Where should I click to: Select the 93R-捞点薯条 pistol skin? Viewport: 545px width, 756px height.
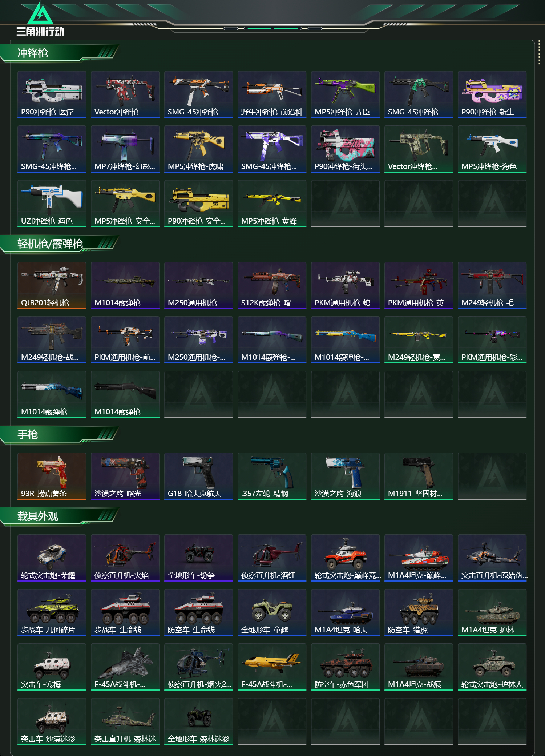click(52, 476)
